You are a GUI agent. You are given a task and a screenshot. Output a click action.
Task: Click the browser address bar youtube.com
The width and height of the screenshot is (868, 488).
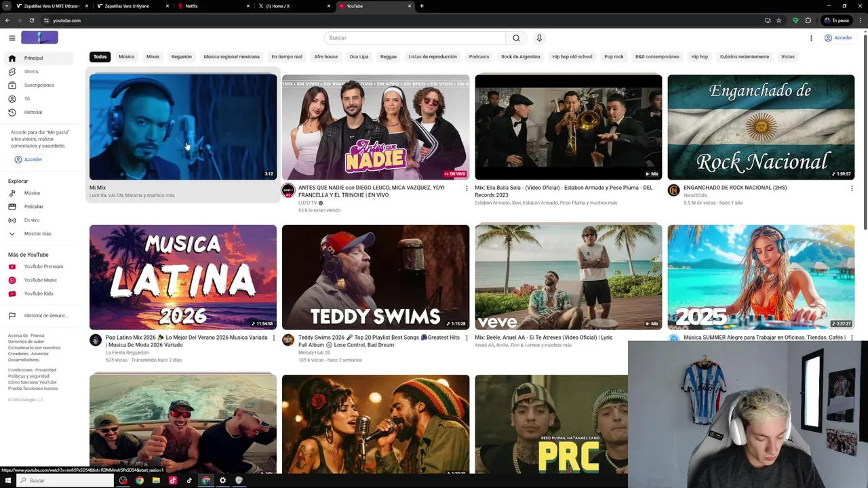[400, 20]
